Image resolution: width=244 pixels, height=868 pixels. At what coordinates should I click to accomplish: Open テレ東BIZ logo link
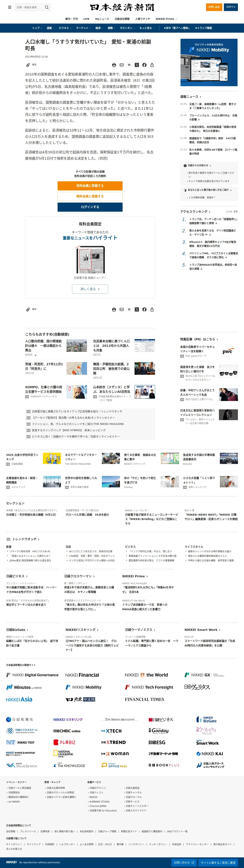click(64, 742)
